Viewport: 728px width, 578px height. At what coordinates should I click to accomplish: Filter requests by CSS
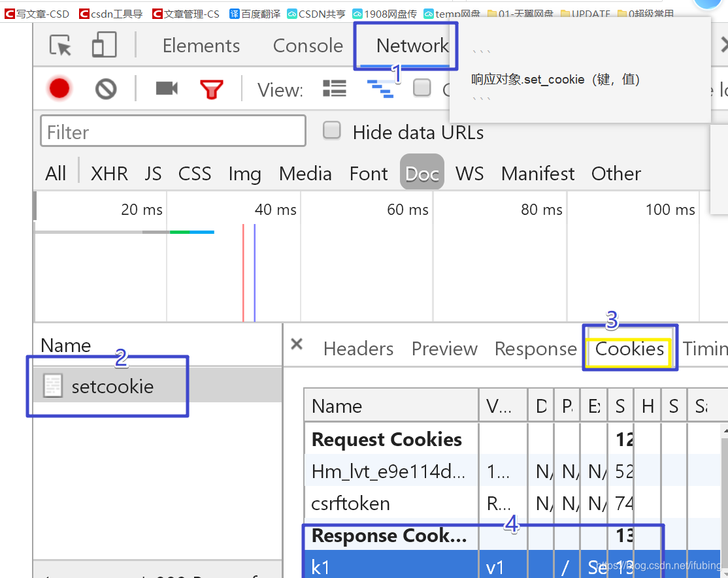click(x=195, y=174)
